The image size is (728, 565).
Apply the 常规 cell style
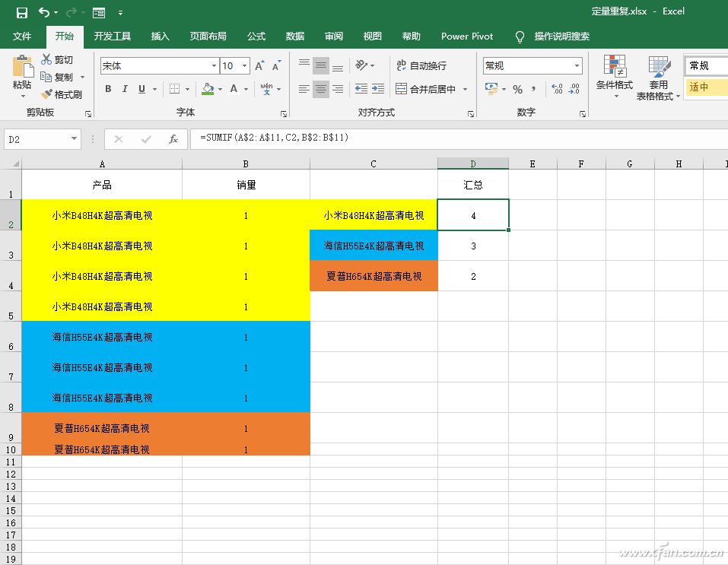pyautogui.click(x=706, y=65)
